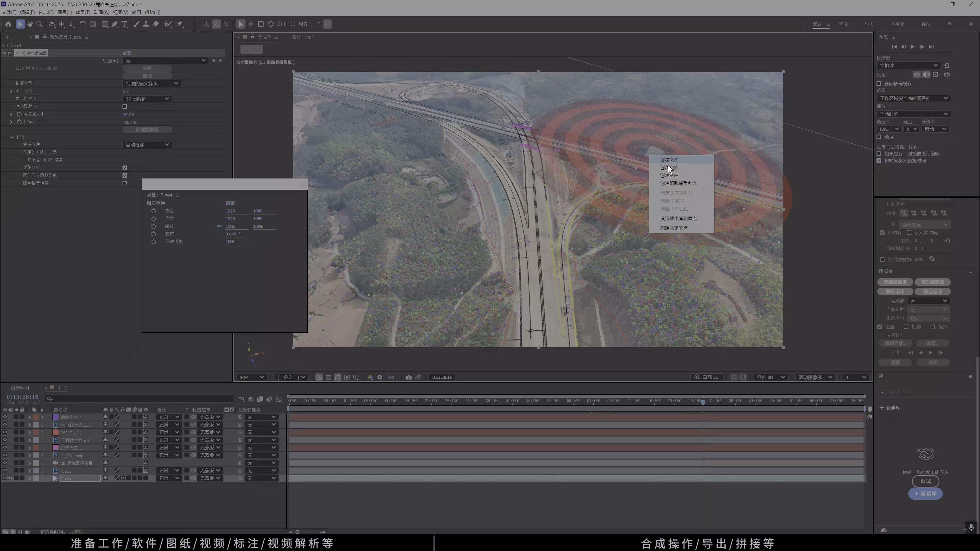Select the Pen tool
Image resolution: width=980 pixels, height=551 pixels.
click(x=115, y=24)
